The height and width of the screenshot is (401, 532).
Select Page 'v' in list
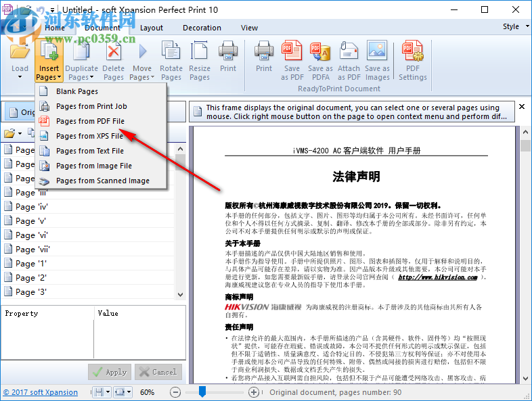click(x=89, y=220)
